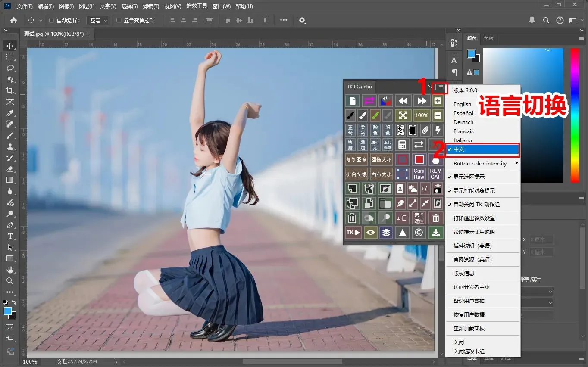This screenshot has width=588, height=367.
Task: Pick the Horizontal Type tool
Action: tap(9, 236)
